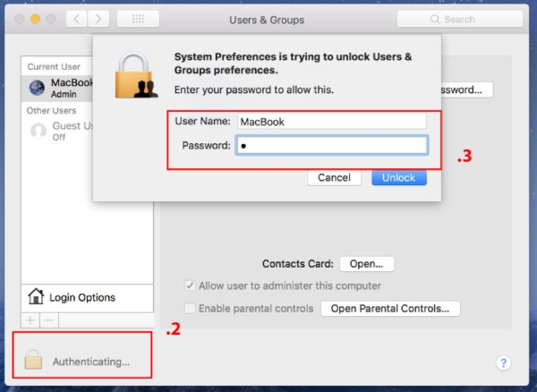Click the partially hidden Change Password... button
The image size is (537, 392).
click(467, 90)
